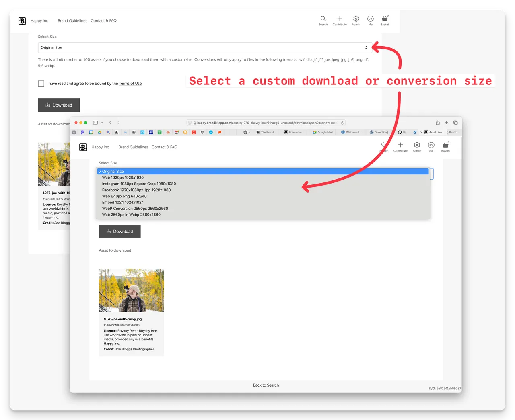Open the Original Size select dropdown
The width and height of the screenshot is (515, 420).
204,47
